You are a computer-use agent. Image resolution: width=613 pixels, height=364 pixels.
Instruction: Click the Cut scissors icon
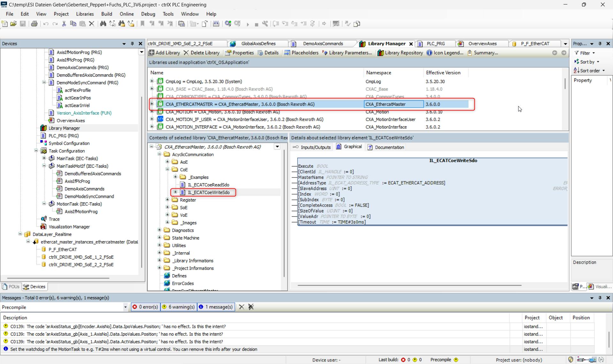(64, 24)
